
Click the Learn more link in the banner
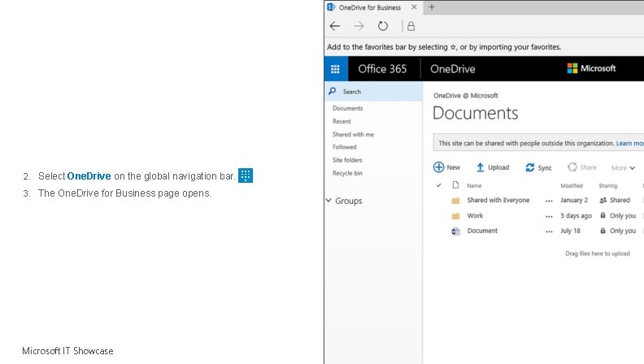pyautogui.click(x=629, y=143)
